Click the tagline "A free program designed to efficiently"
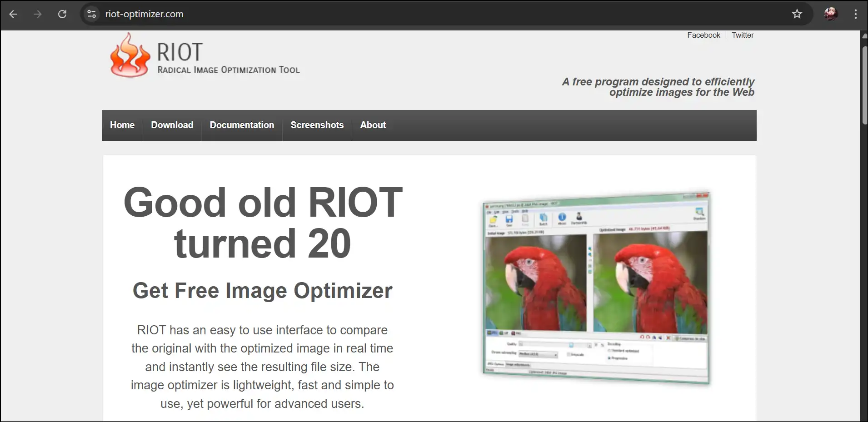Image resolution: width=868 pixels, height=422 pixels. coord(658,82)
